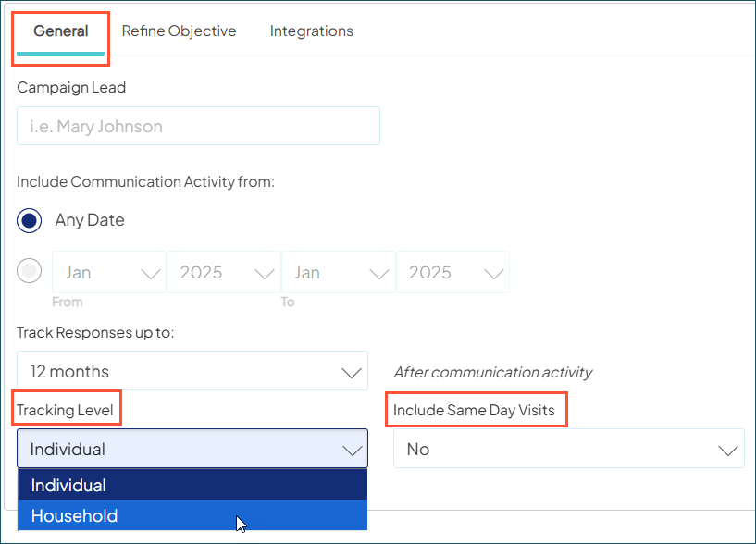
Task: Open the From month dropdown
Action: click(108, 271)
